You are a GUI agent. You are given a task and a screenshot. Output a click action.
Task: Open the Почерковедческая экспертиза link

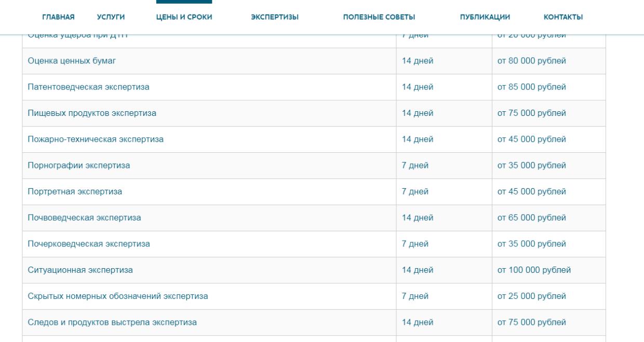coord(89,244)
